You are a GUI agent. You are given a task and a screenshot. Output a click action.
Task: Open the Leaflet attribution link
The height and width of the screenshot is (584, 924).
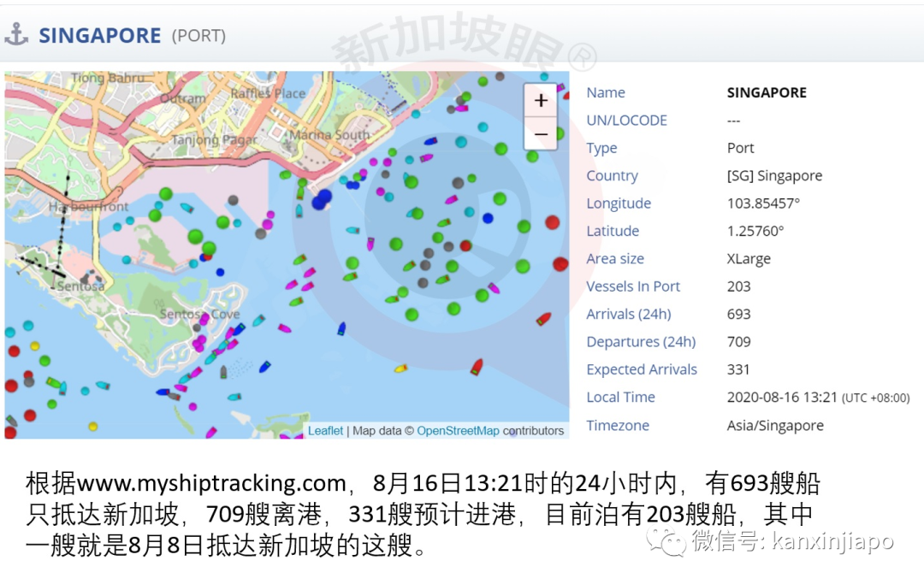(325, 431)
